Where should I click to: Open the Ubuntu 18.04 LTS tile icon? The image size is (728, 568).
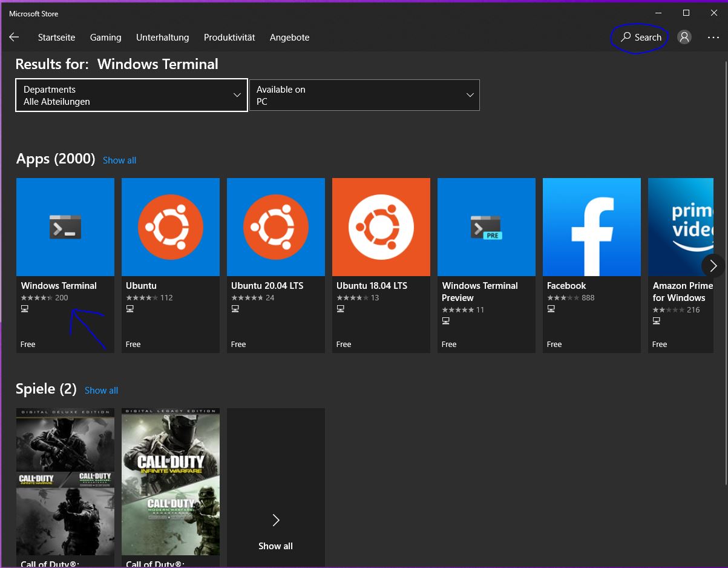tap(381, 227)
